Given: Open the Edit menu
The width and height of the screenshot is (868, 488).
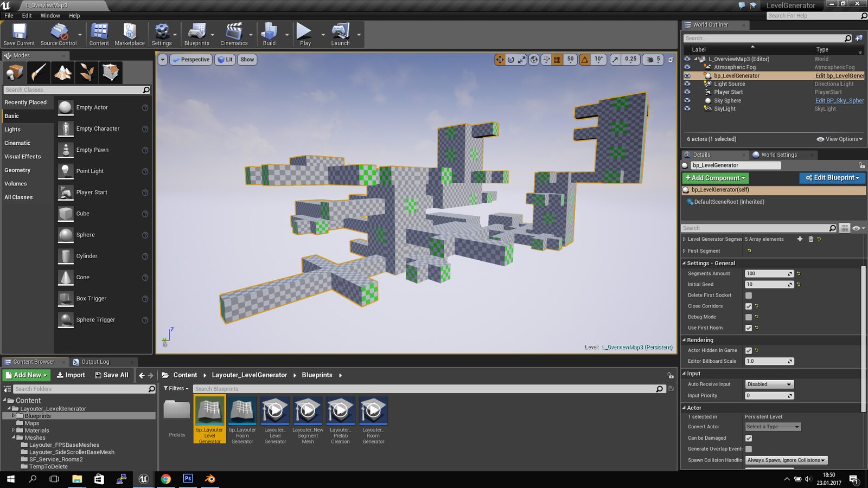Looking at the screenshot, I should pyautogui.click(x=27, y=16).
